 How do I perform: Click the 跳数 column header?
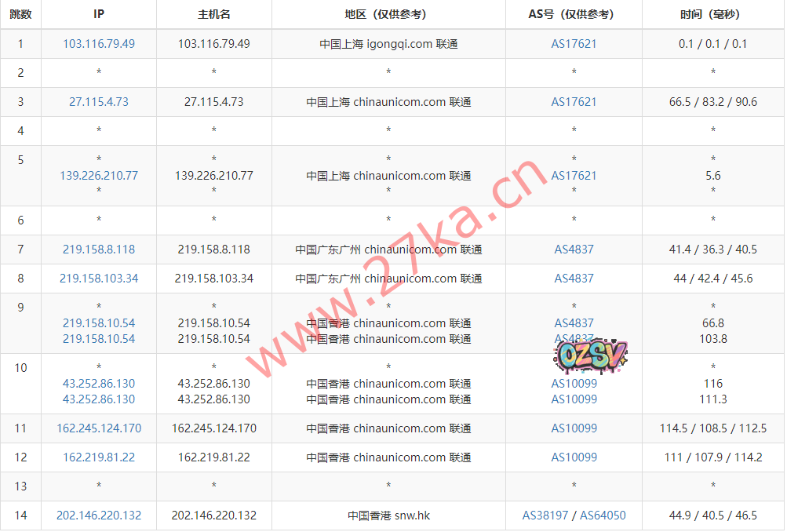click(x=20, y=14)
